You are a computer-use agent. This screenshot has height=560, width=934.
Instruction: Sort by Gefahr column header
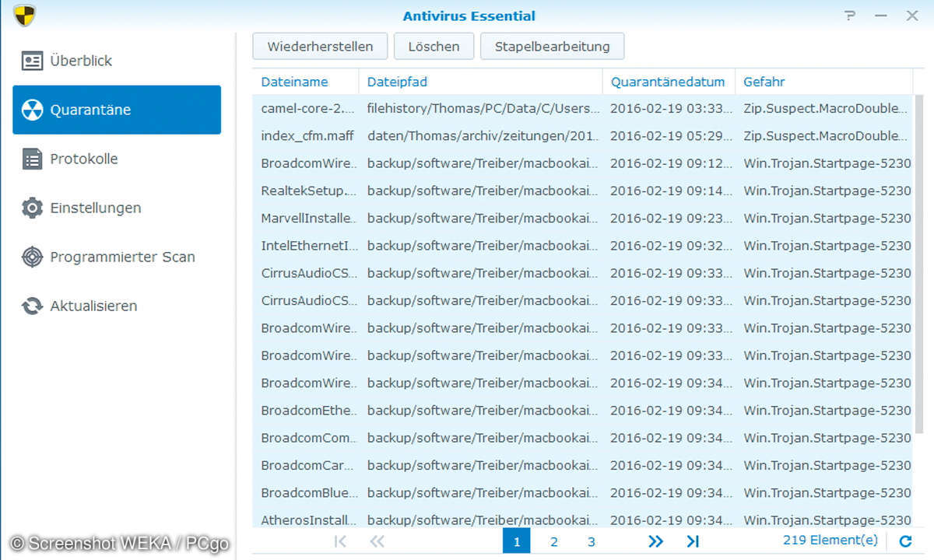point(823,82)
